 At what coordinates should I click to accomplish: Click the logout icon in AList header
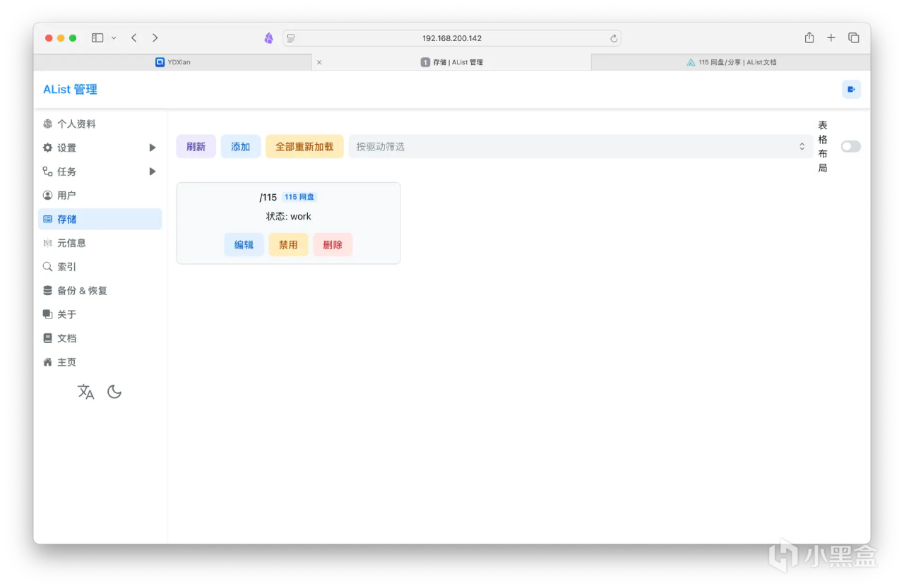click(x=851, y=90)
